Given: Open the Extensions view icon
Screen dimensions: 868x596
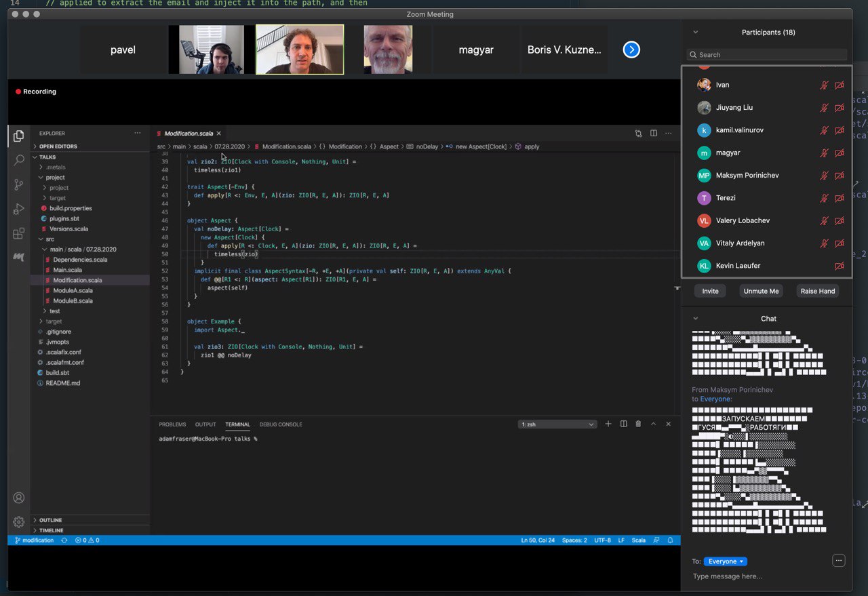Looking at the screenshot, I should coord(19,234).
